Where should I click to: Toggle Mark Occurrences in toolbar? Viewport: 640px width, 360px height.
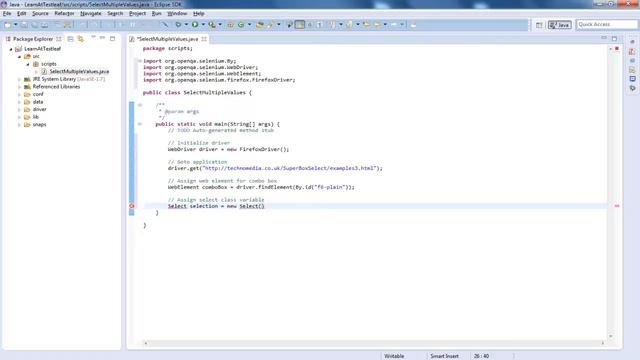300,24
